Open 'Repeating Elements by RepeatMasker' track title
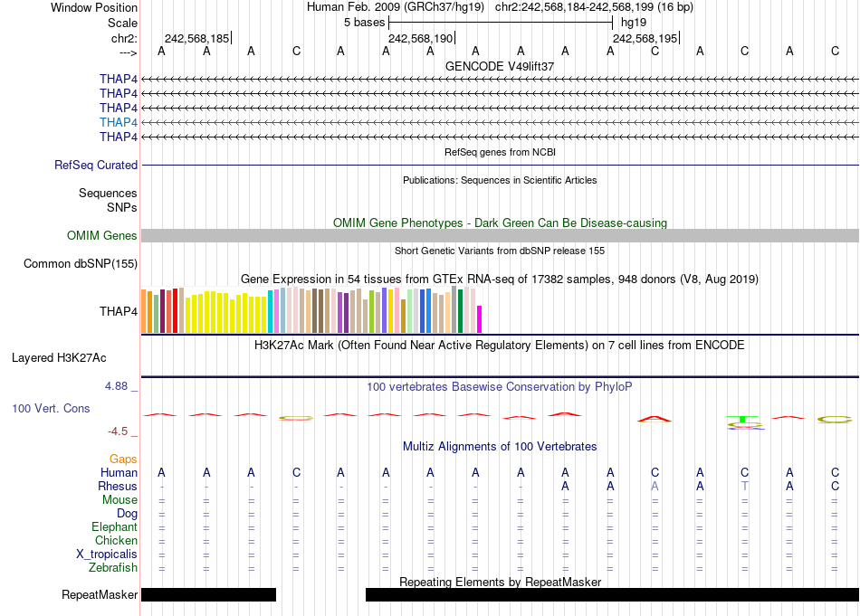 tap(500, 582)
